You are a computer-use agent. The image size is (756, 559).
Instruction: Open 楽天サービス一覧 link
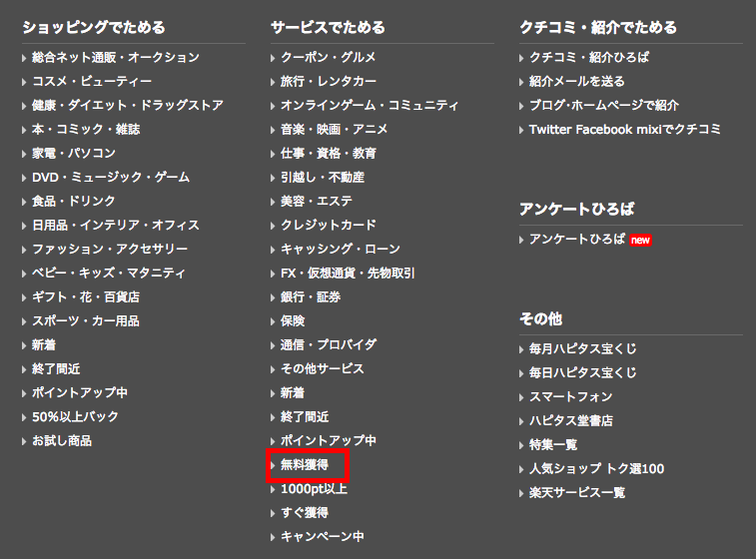tap(577, 492)
